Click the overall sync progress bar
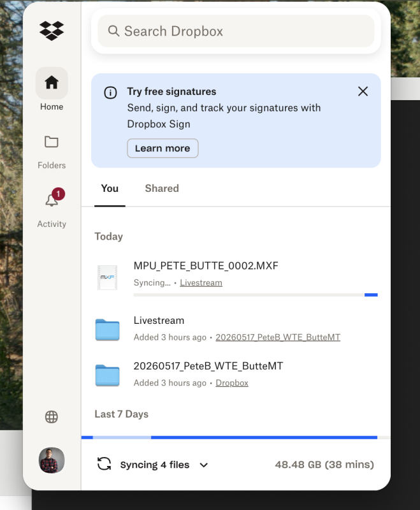The height and width of the screenshot is (510, 420). 236,437
